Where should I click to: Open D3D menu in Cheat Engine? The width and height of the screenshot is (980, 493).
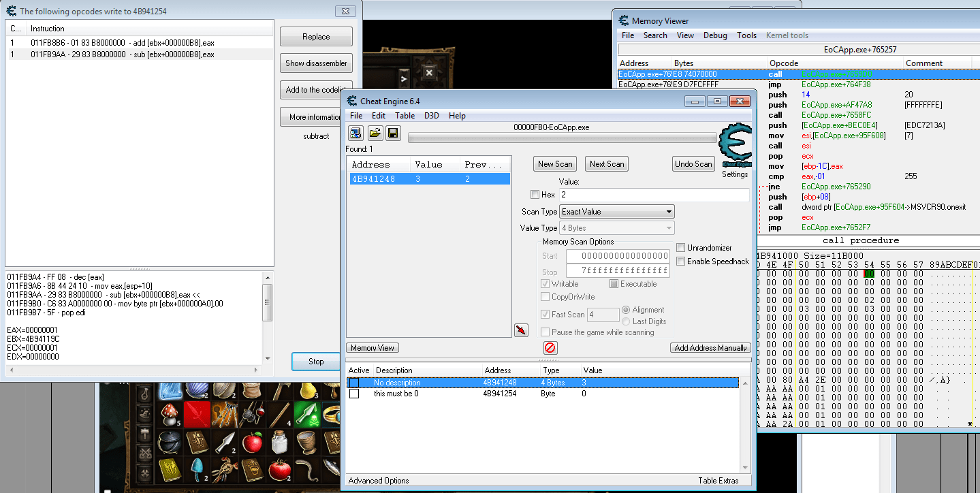(x=432, y=116)
